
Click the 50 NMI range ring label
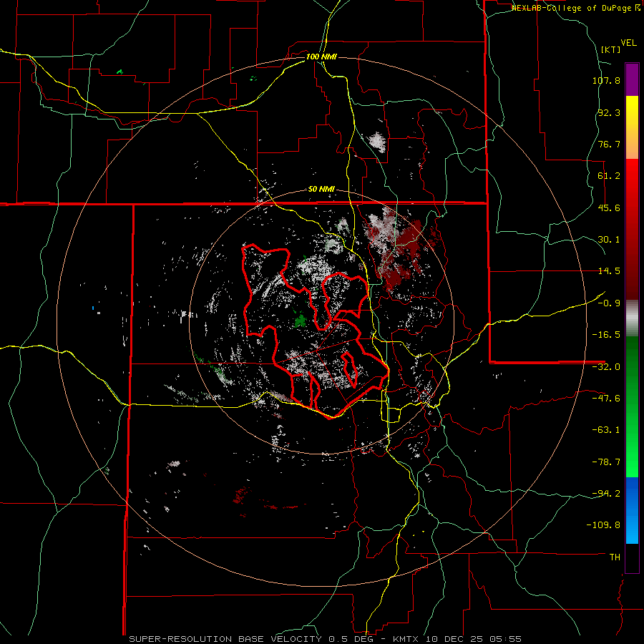click(x=321, y=190)
